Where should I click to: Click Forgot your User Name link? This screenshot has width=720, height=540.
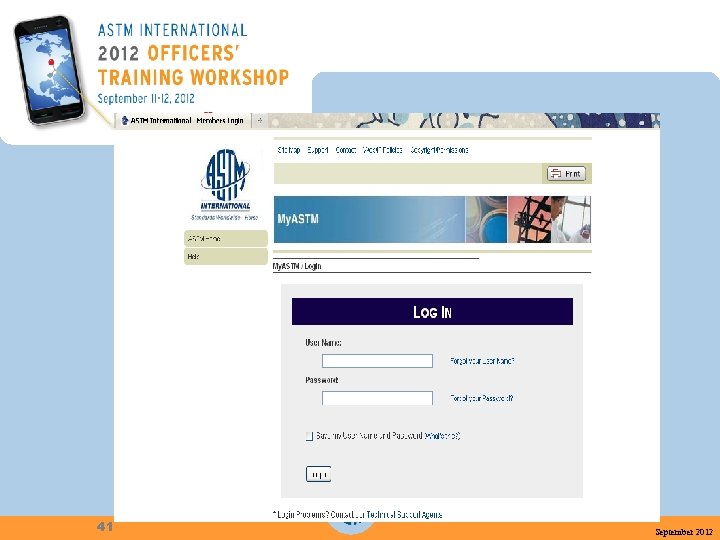tap(482, 361)
